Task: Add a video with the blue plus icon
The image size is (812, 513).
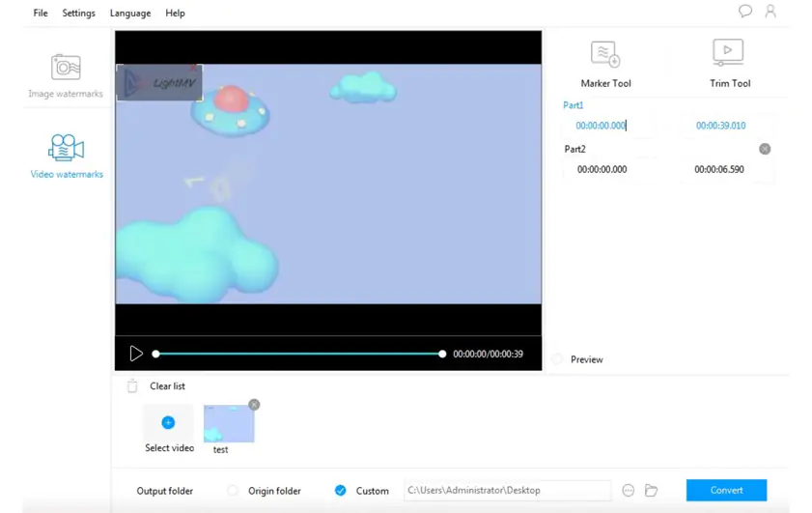Action: coord(168,422)
